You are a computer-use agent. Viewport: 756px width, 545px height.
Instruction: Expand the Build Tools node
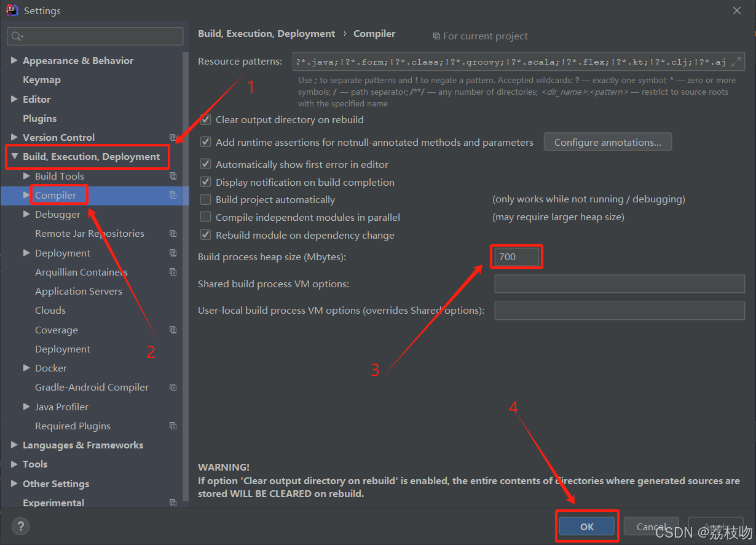pos(26,176)
